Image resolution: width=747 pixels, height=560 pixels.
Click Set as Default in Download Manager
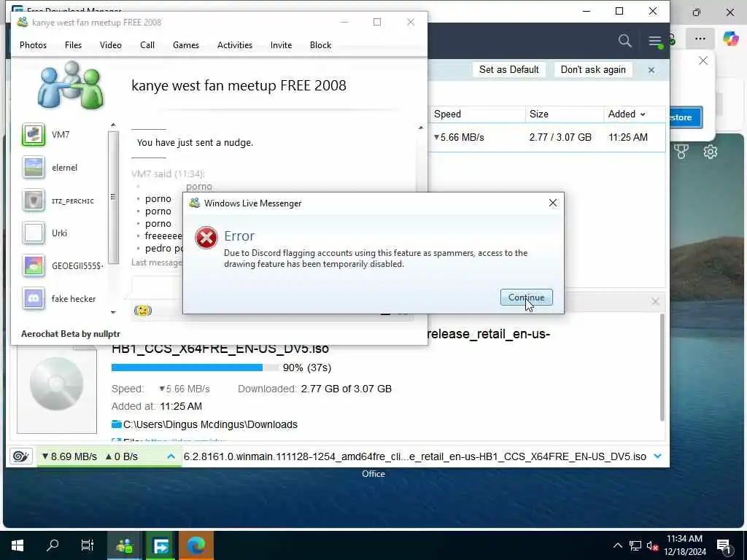point(508,69)
